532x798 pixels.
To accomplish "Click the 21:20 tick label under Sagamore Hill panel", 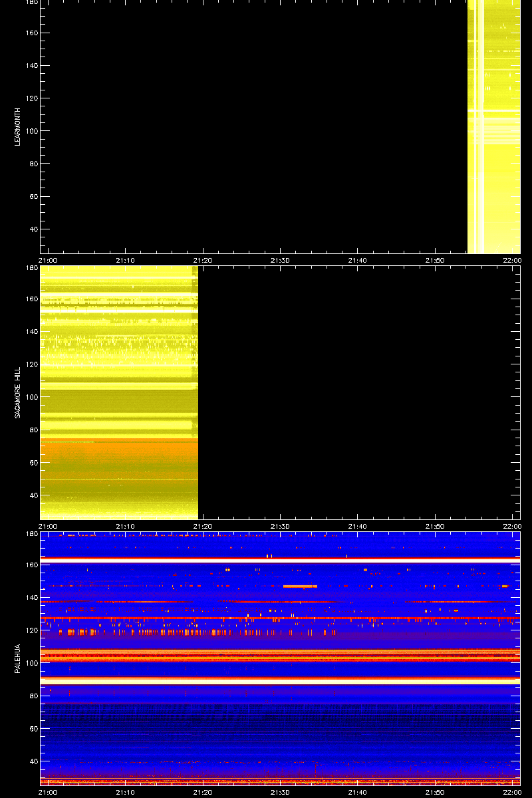I will point(203,526).
